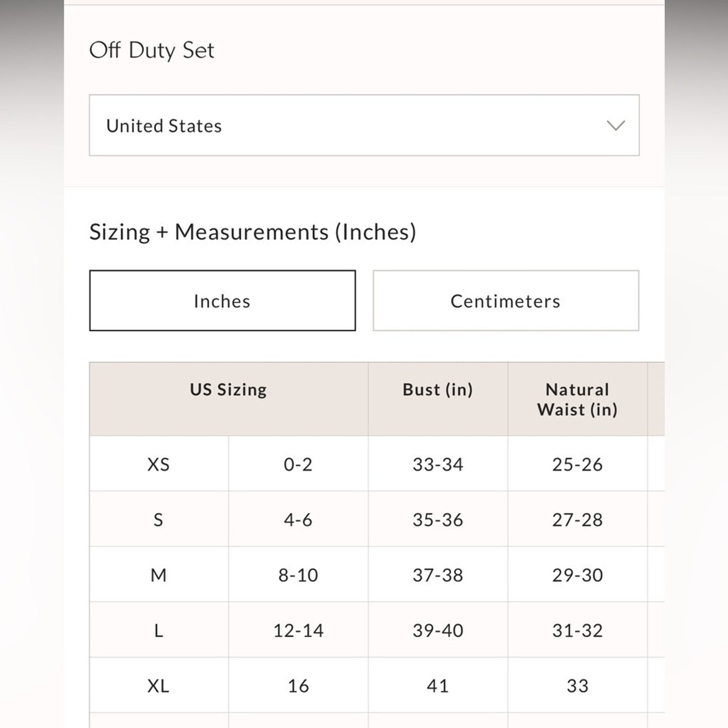Click the 33-34 bust measurement cell
The image size is (728, 728).
pos(437,464)
